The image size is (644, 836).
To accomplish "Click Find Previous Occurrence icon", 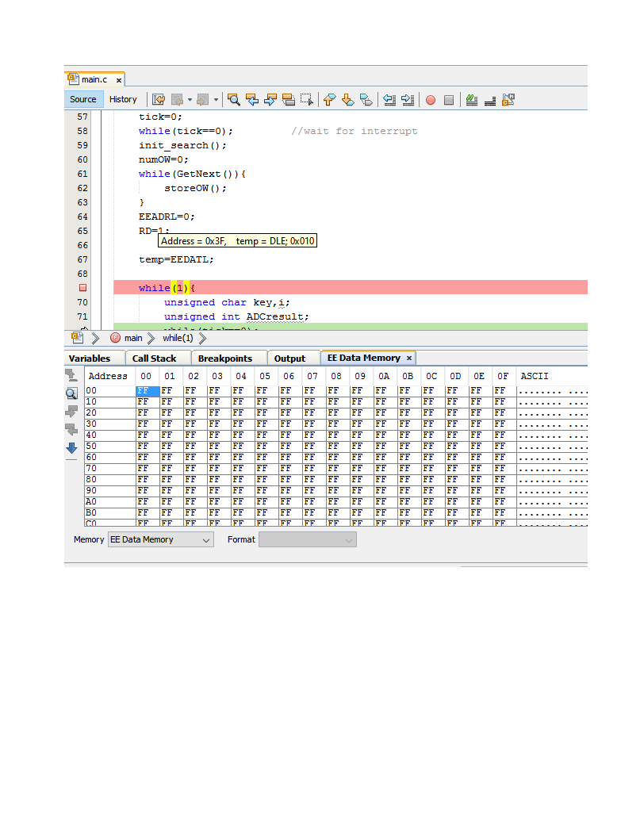I will coord(251,100).
